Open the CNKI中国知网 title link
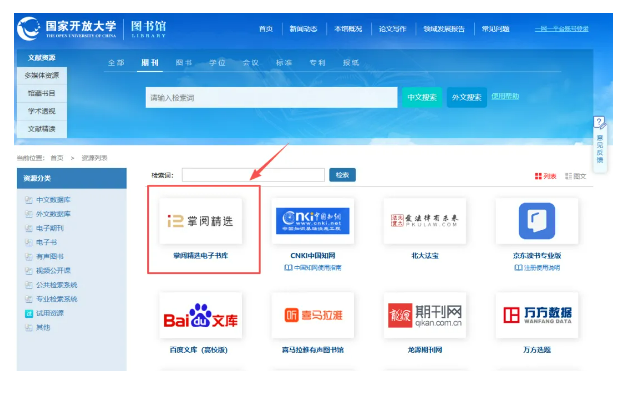 pos(313,256)
